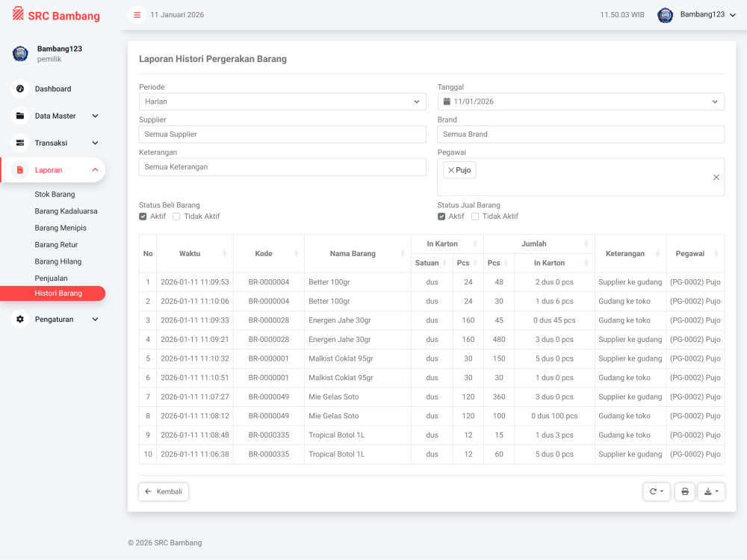The width and height of the screenshot is (747, 560).
Task: Sort by Pegawai column arrows
Action: (x=716, y=253)
